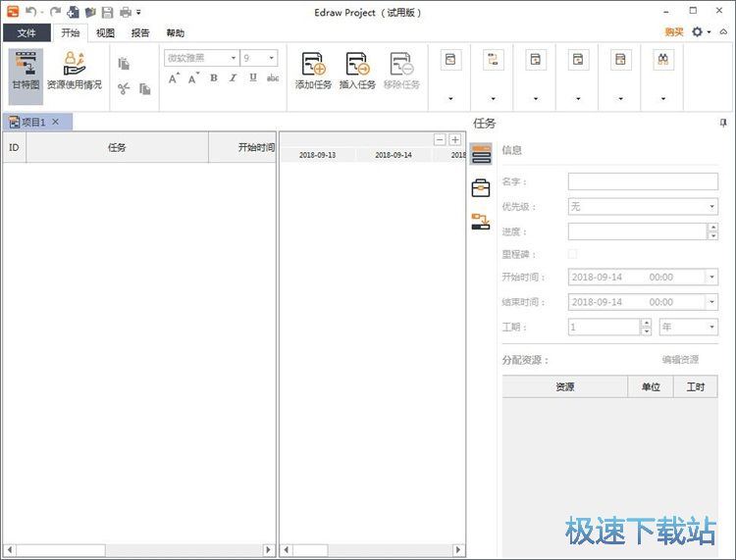Click the 插入任务 insert task icon

click(x=357, y=72)
